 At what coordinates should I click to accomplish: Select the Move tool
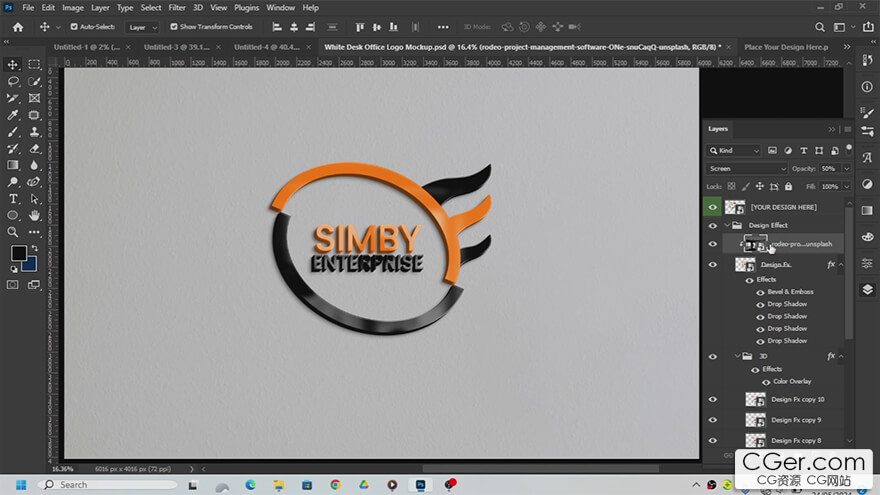[x=12, y=65]
